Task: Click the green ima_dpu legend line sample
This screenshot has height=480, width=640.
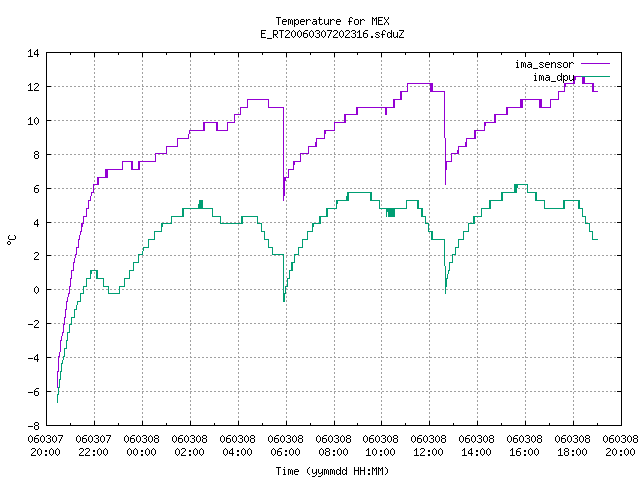Action: point(596,77)
